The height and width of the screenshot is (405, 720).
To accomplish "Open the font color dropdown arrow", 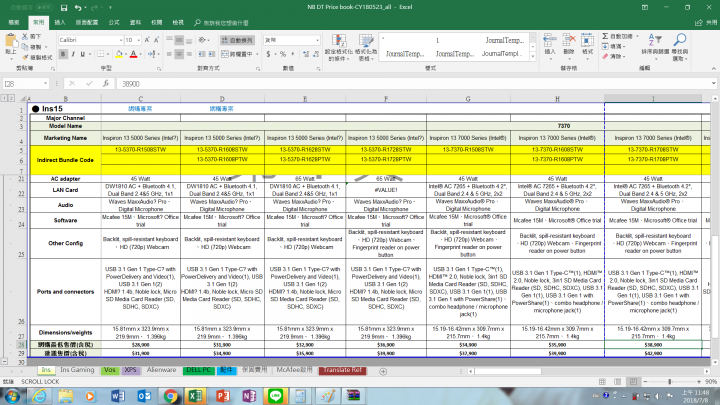I will 141,54.
